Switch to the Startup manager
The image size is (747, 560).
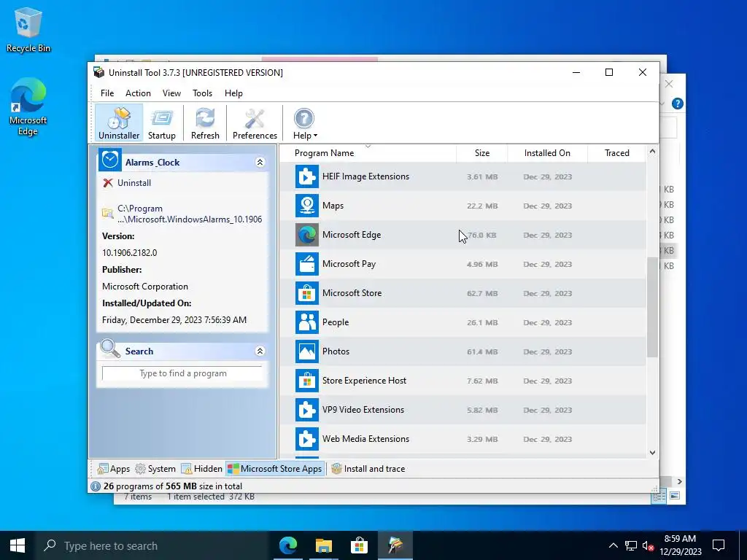click(x=162, y=123)
